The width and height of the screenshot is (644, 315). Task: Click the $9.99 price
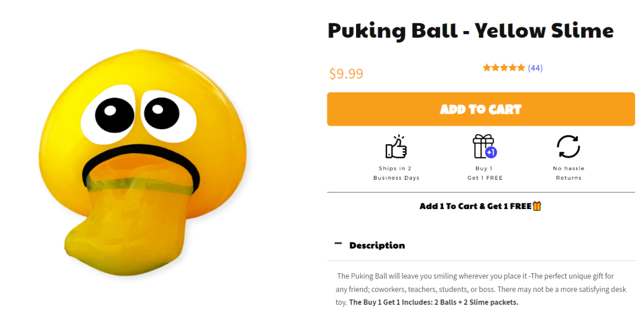pos(346,73)
